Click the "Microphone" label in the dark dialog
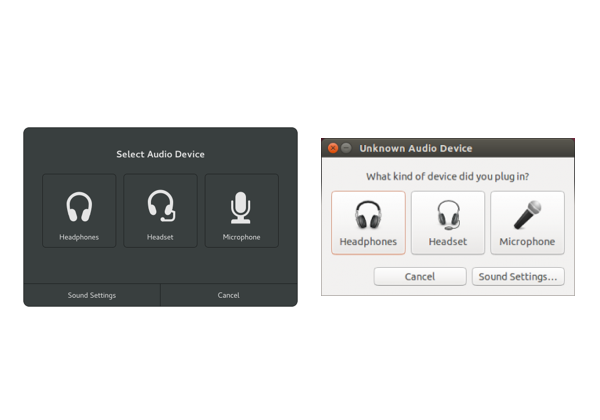This screenshot has width=600, height=420. point(241,238)
